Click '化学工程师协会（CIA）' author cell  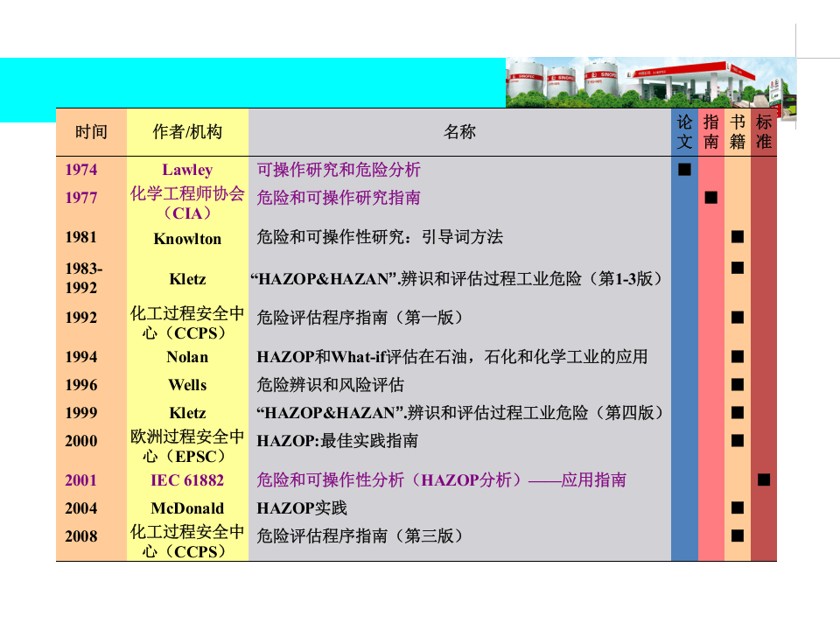coord(187,204)
